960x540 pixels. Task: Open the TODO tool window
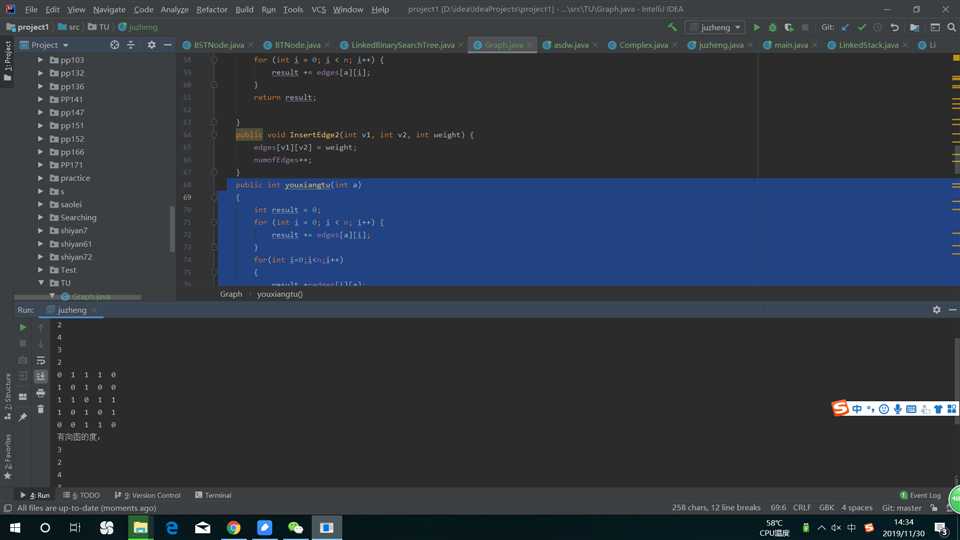point(81,495)
